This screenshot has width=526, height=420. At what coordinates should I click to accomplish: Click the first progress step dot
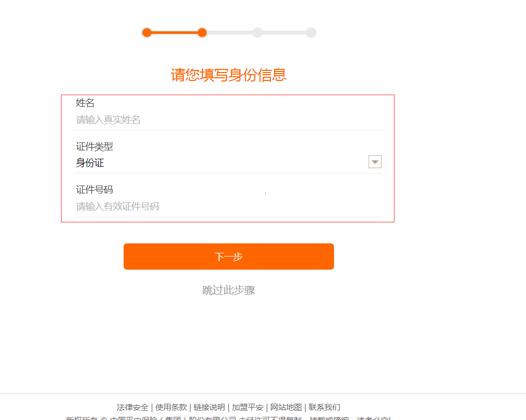coord(147,33)
